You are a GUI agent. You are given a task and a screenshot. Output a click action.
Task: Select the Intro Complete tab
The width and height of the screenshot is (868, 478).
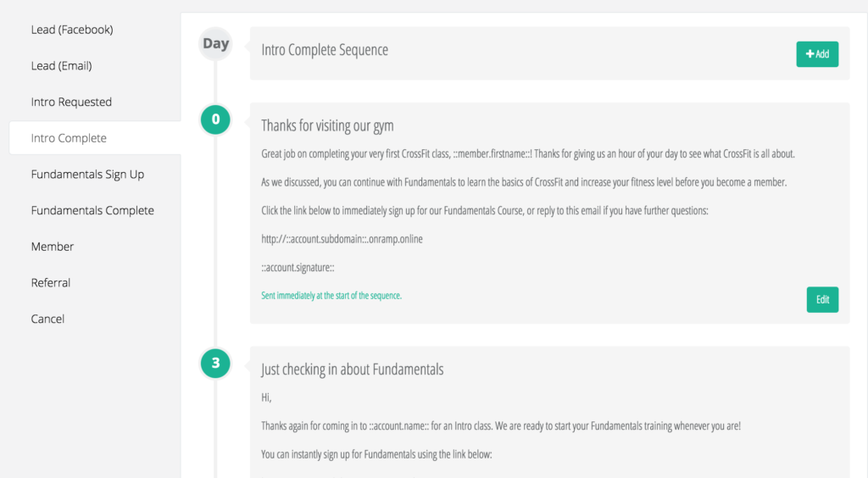coord(95,138)
